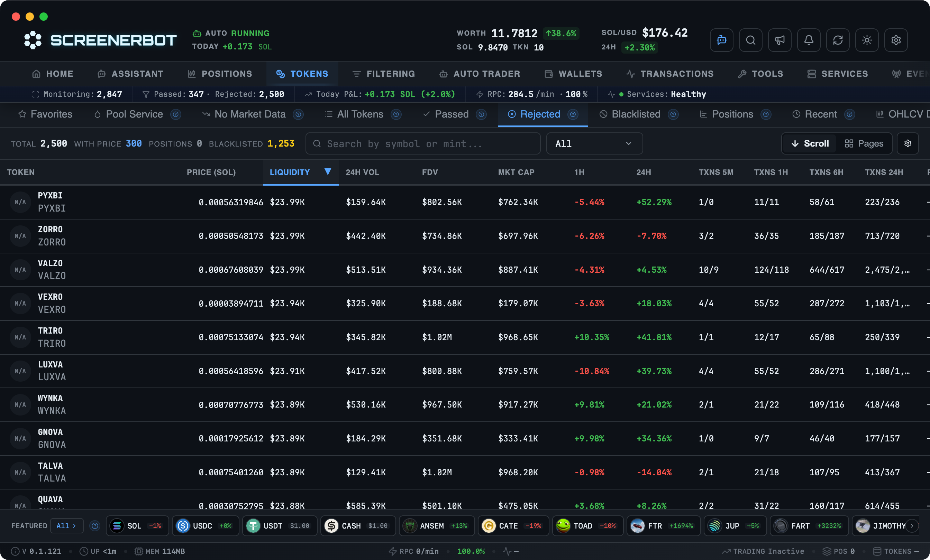Open the TRANSACTIONS navigation tab
The image size is (930, 560).
click(x=670, y=74)
